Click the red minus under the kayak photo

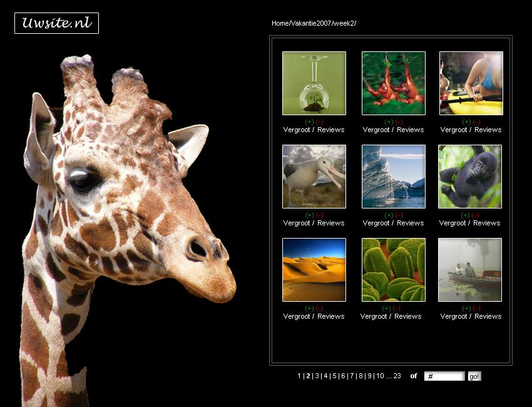(477, 122)
